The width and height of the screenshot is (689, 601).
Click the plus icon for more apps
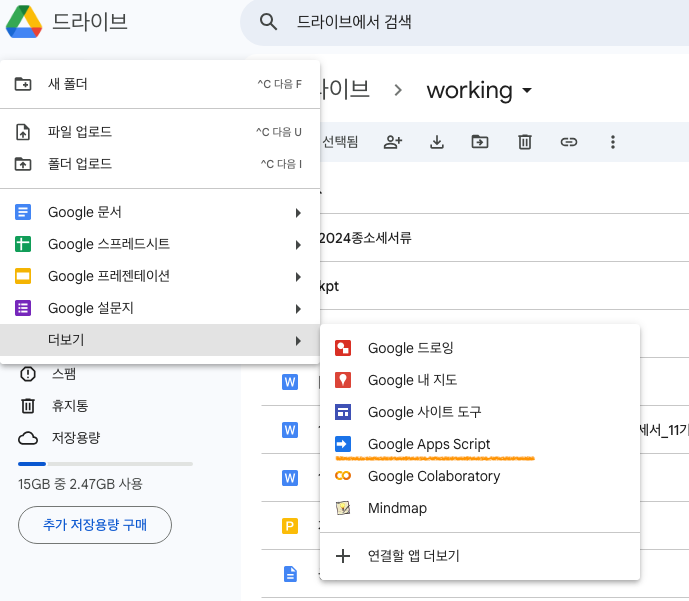coord(343,556)
